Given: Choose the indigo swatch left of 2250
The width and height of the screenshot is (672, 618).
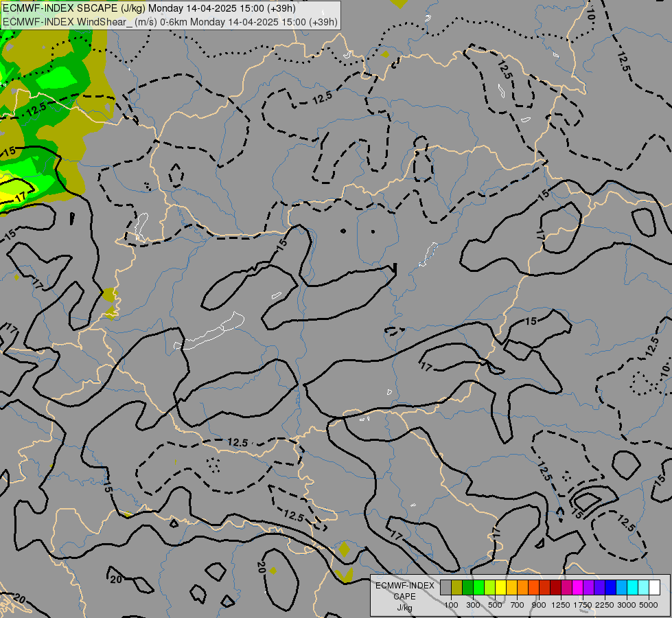Looking at the screenshot, I should click(x=599, y=587).
